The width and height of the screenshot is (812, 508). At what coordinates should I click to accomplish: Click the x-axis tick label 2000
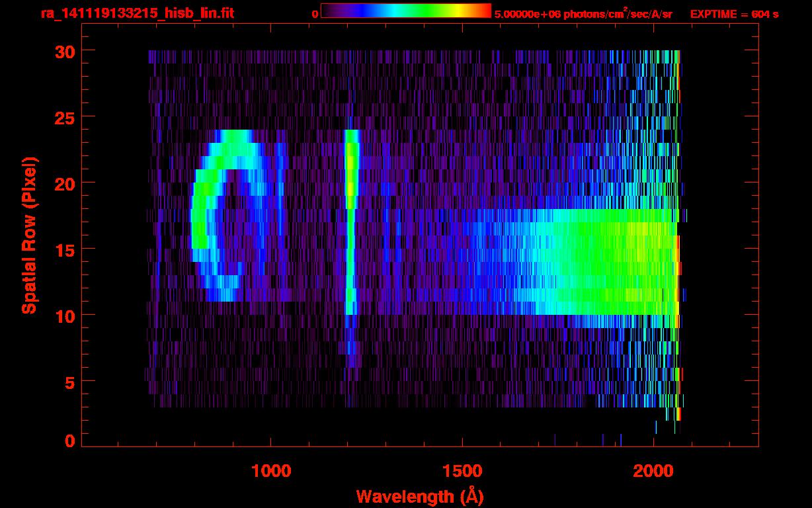[653, 470]
